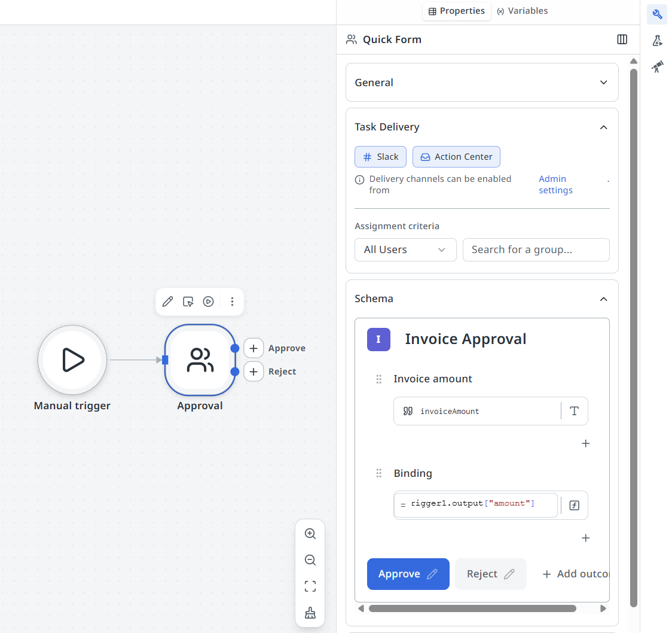Screen dimensions: 672x633
Task: Run the node using play-circle icon
Action: (208, 302)
